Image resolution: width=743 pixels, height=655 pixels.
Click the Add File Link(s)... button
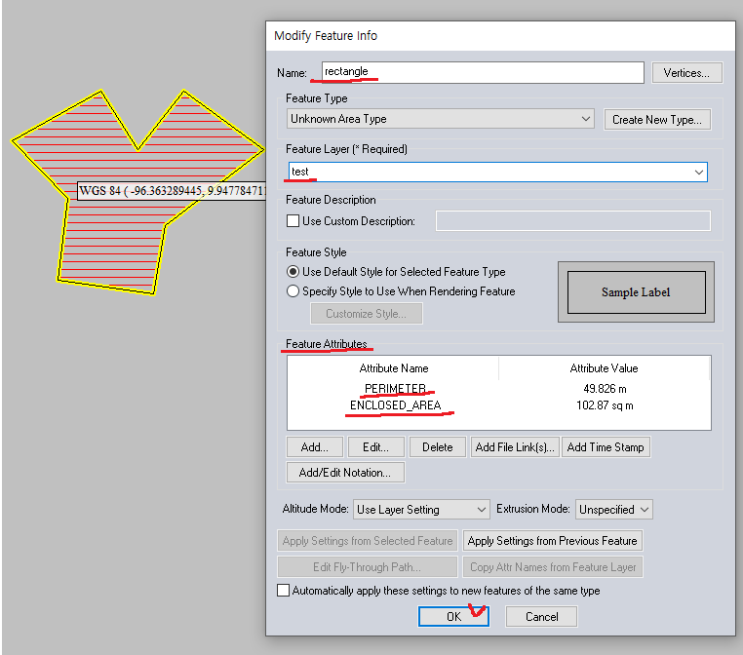tap(514, 447)
